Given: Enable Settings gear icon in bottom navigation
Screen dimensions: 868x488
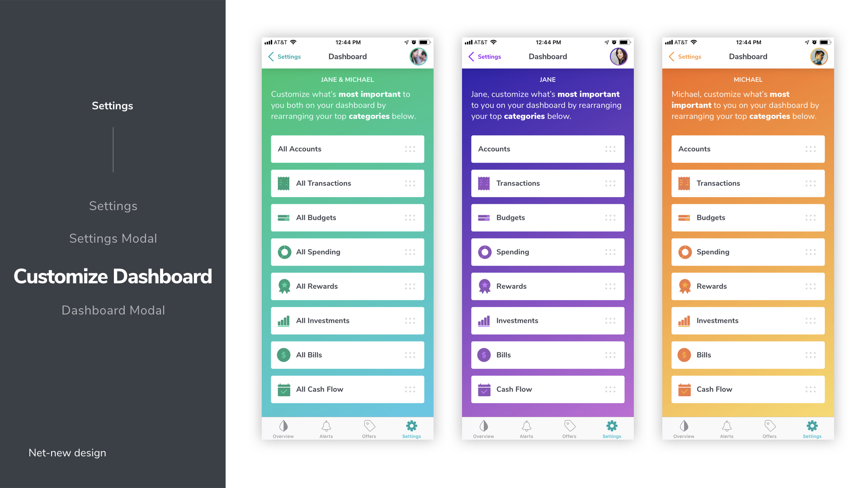Looking at the screenshot, I should 412,427.
